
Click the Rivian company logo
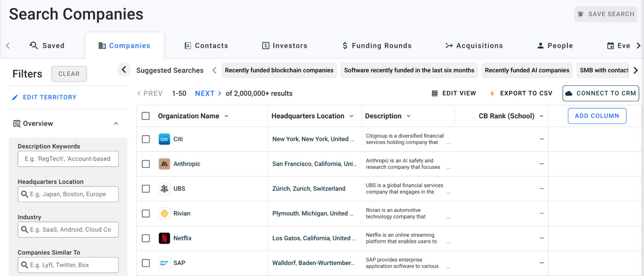tap(164, 214)
